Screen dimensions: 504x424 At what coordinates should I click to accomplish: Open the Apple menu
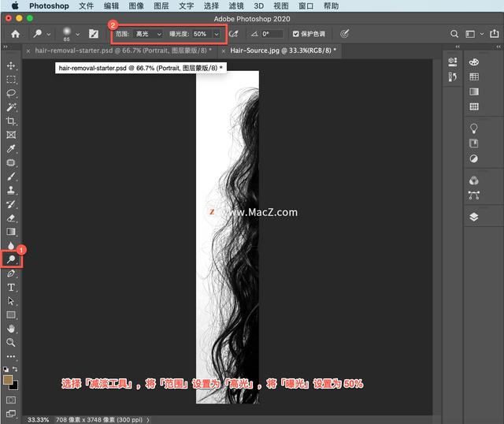tap(15, 6)
